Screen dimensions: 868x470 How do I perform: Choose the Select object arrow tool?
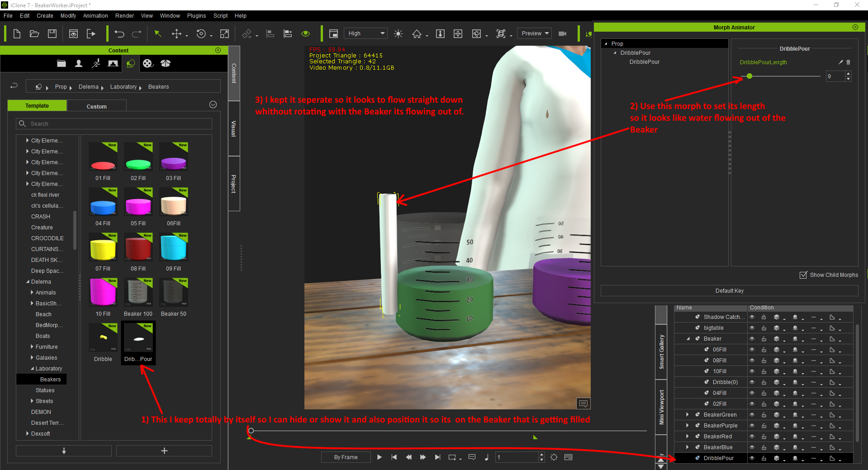[158, 33]
